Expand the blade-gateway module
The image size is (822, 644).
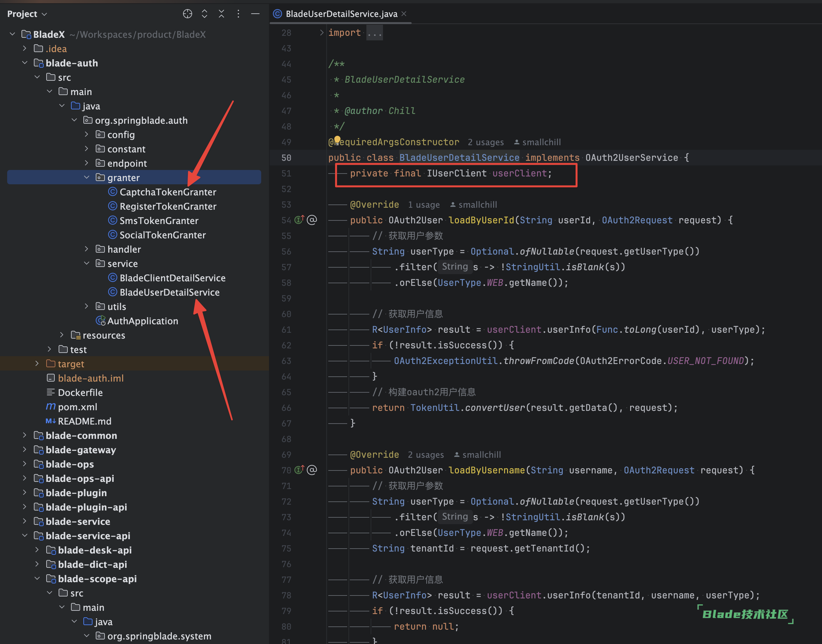(25, 450)
